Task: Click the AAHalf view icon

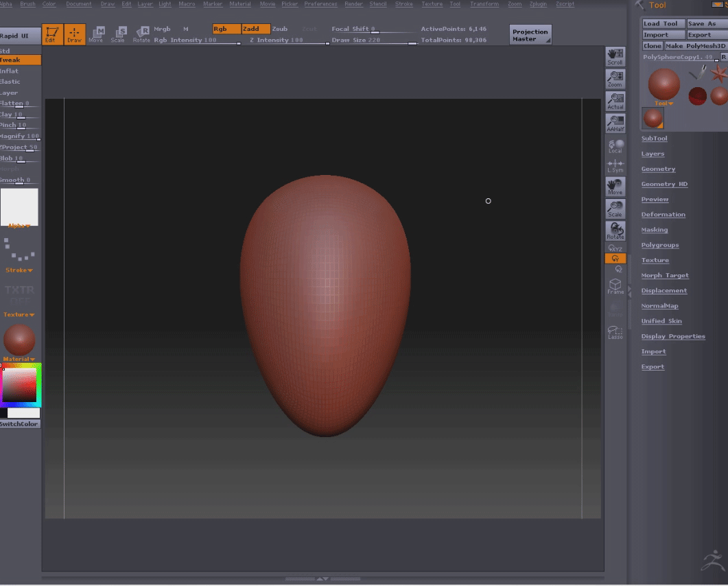Action: (x=615, y=124)
